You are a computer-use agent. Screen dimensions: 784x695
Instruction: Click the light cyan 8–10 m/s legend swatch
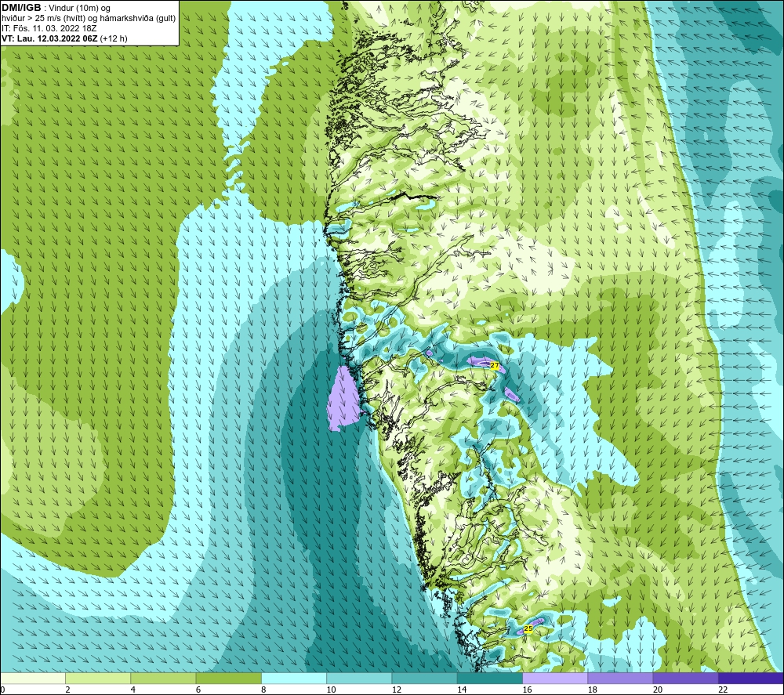point(294,679)
